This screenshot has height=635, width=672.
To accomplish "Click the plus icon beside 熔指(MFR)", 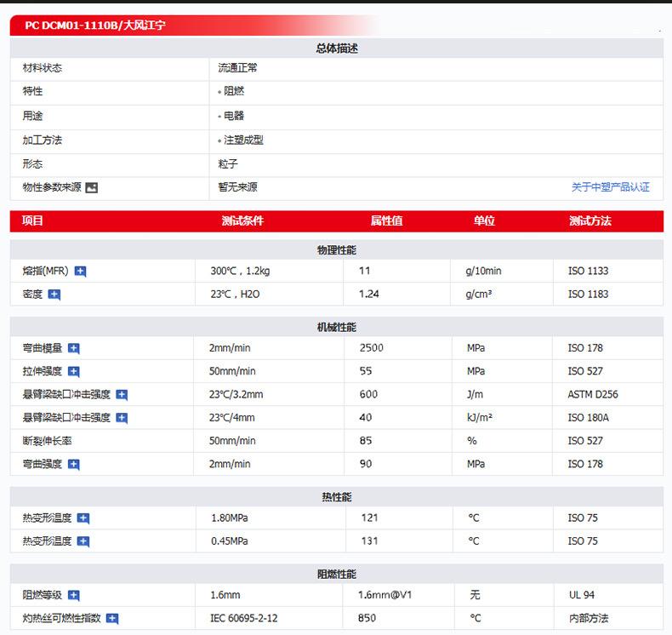I will [x=81, y=272].
